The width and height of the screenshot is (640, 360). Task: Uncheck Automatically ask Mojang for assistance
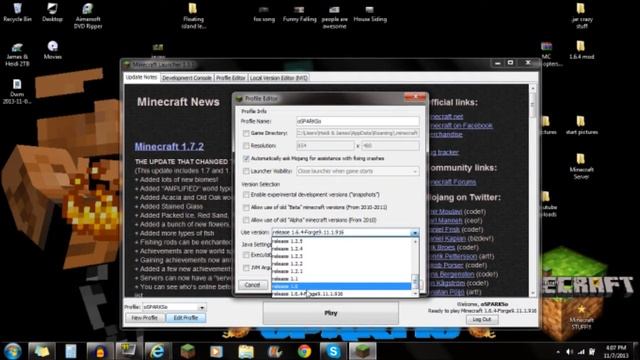(246, 158)
